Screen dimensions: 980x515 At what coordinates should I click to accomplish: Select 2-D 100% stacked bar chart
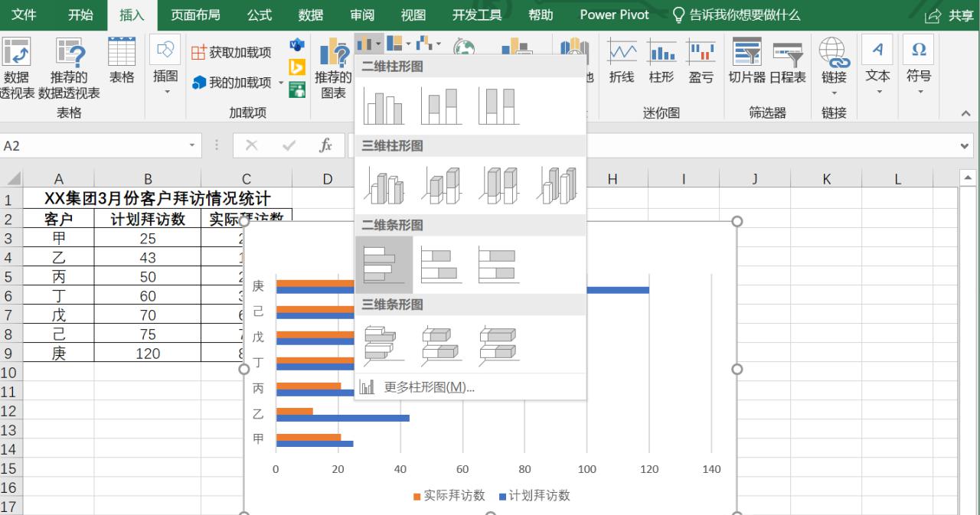coord(498,265)
